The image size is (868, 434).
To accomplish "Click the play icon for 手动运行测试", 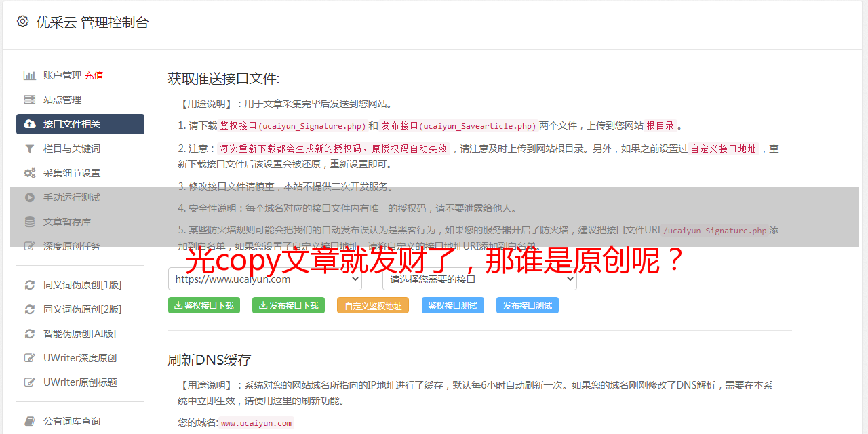I will pyautogui.click(x=30, y=197).
